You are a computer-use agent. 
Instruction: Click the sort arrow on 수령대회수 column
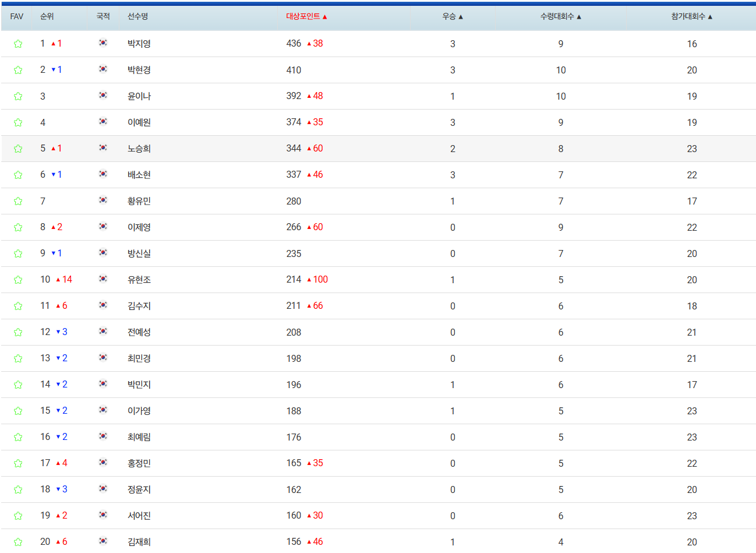coord(579,17)
